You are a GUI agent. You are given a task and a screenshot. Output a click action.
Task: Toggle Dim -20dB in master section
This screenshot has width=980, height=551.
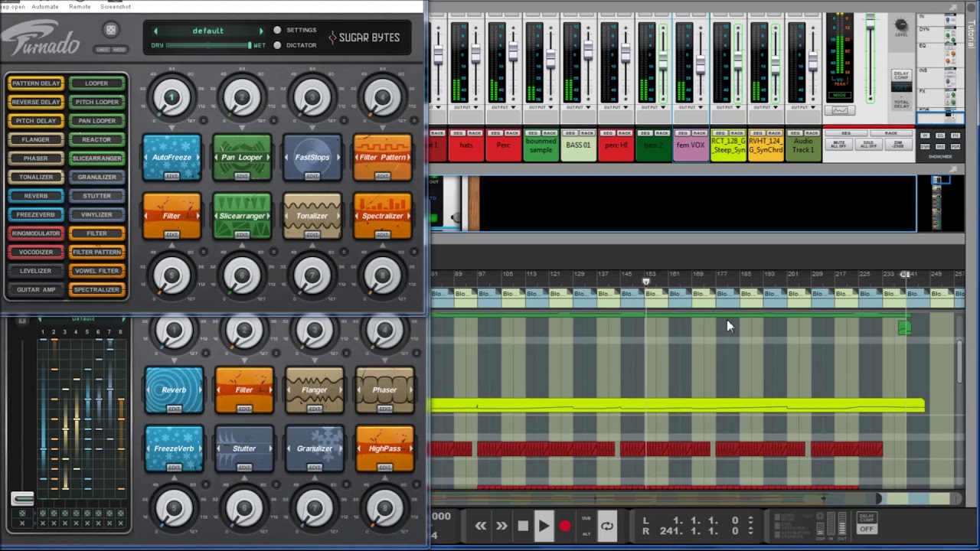point(898,144)
